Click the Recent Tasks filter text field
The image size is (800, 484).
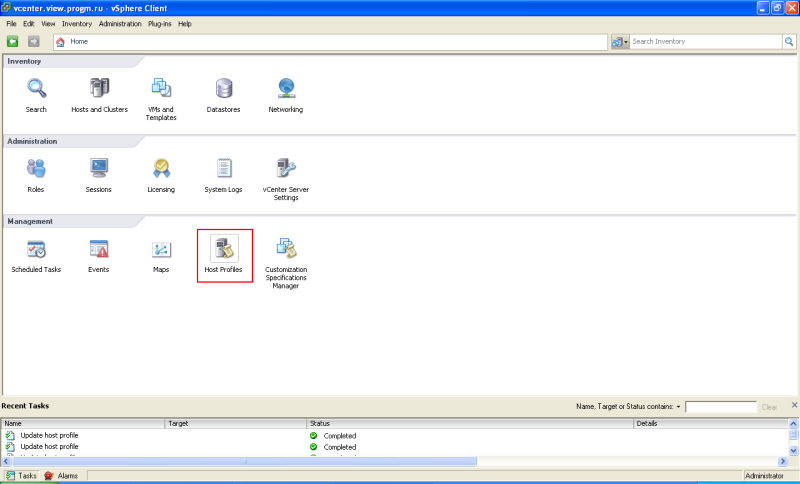click(x=720, y=406)
